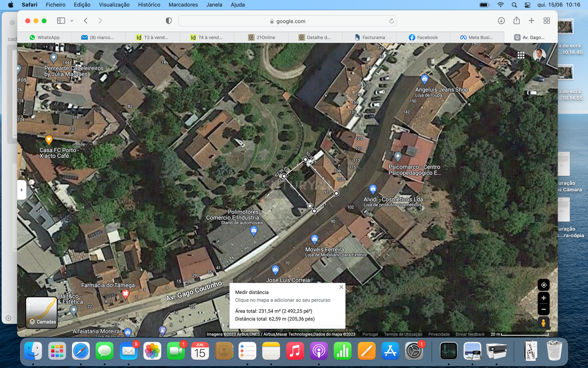Viewport: 588px width, 368px height.
Task: Zoom out on the map
Action: tap(544, 309)
